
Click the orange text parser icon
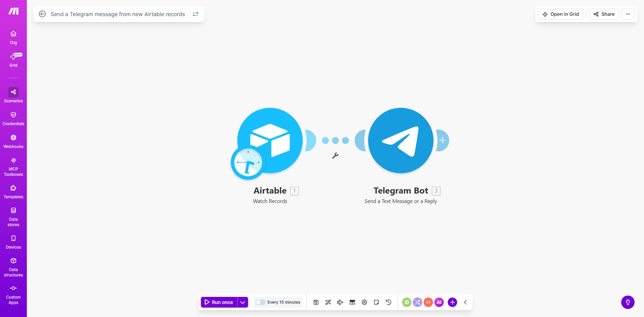pos(428,302)
